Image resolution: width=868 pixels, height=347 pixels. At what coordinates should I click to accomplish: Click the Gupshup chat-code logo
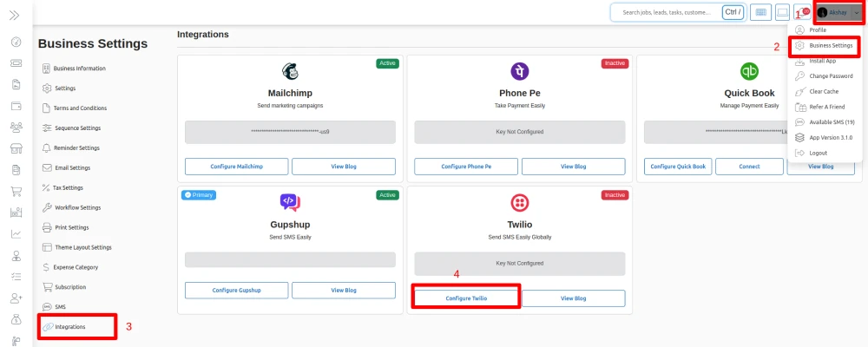coord(290,202)
